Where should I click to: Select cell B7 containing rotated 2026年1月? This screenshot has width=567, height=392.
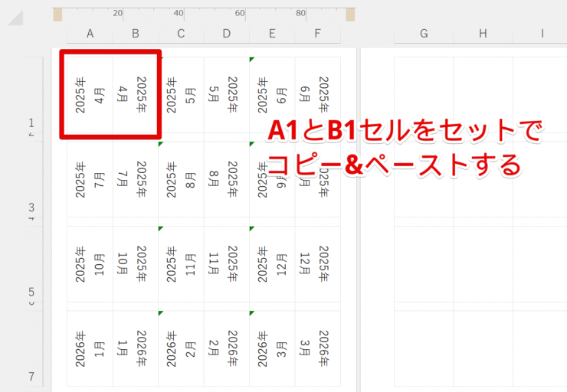136,348
